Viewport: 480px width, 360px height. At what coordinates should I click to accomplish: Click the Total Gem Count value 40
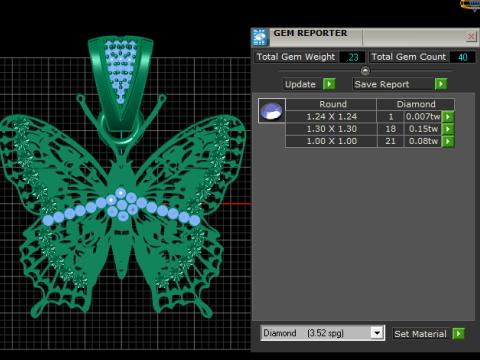pyautogui.click(x=463, y=57)
